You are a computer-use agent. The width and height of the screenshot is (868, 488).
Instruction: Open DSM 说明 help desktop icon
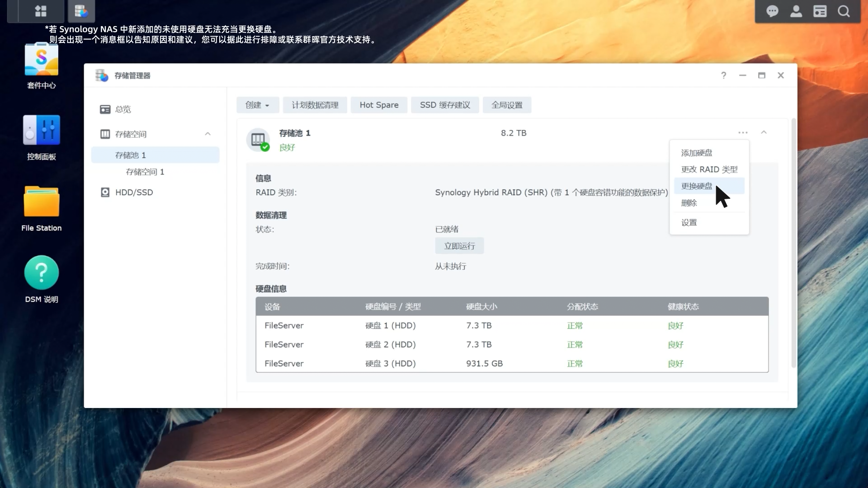click(x=42, y=279)
